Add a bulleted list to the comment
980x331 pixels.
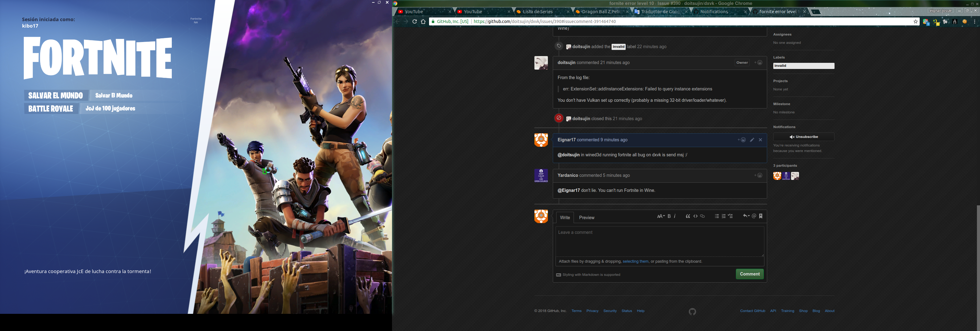(717, 216)
